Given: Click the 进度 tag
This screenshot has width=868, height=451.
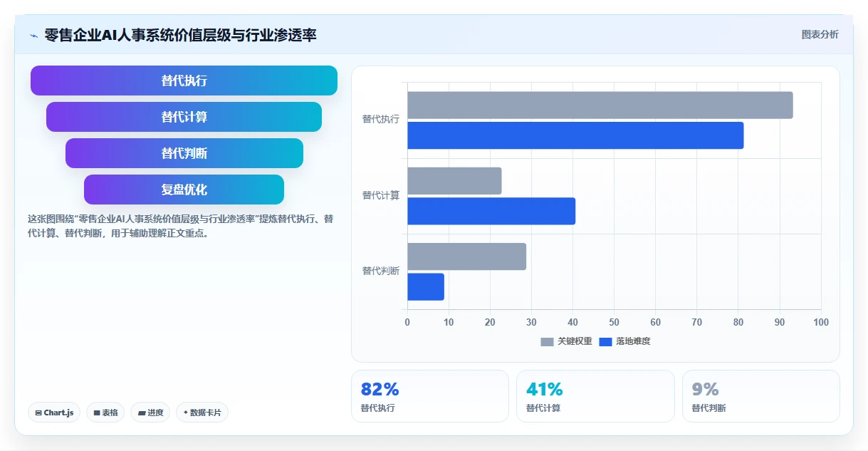Looking at the screenshot, I should (150, 413).
